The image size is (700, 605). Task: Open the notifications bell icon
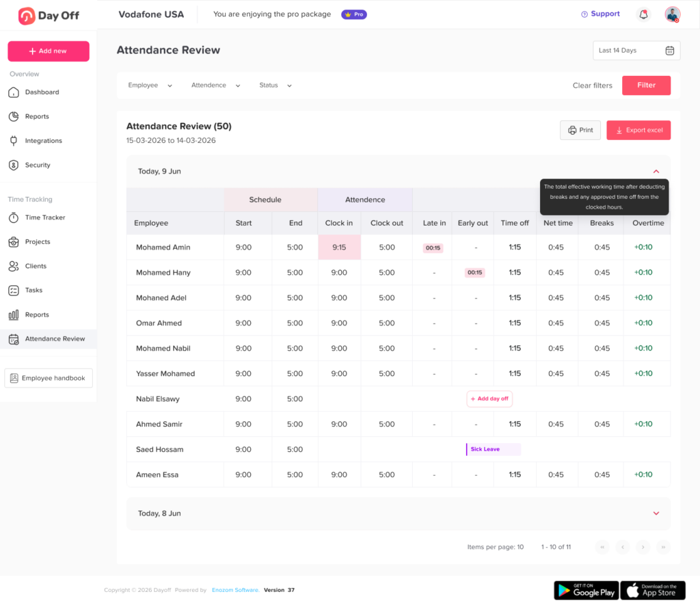tap(643, 14)
